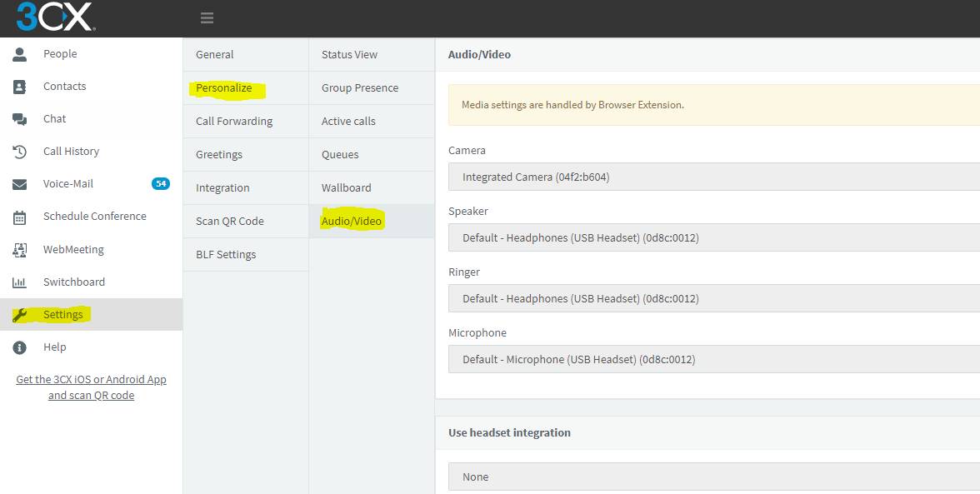
Task: Click the 3CX logo
Action: pyautogui.click(x=57, y=17)
